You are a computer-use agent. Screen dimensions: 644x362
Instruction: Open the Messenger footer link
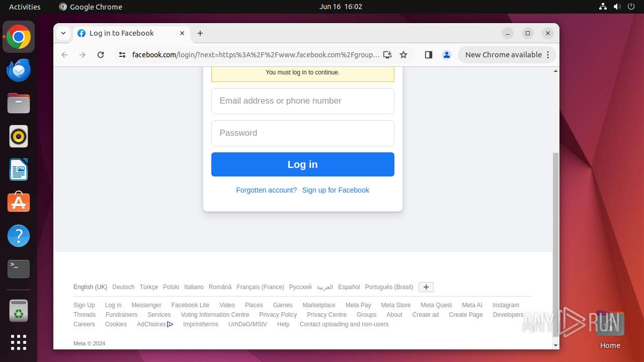point(146,305)
